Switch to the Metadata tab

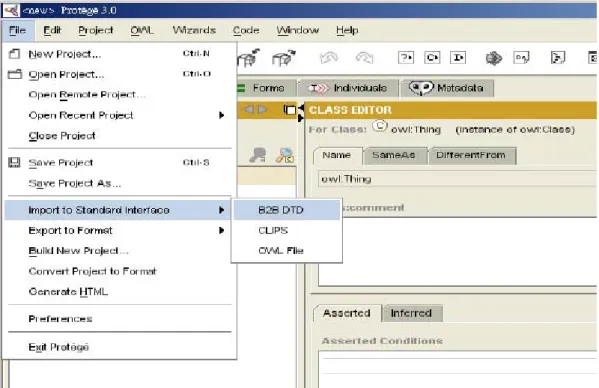click(446, 88)
